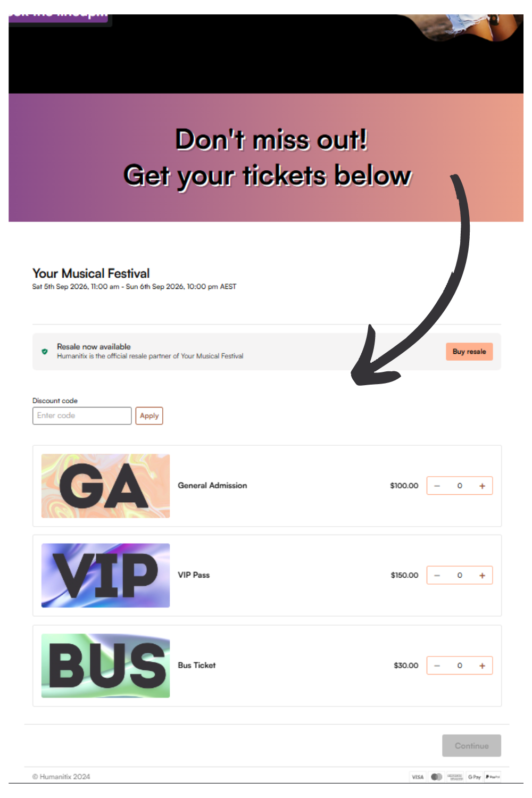Click the Buy resale button

click(x=469, y=352)
